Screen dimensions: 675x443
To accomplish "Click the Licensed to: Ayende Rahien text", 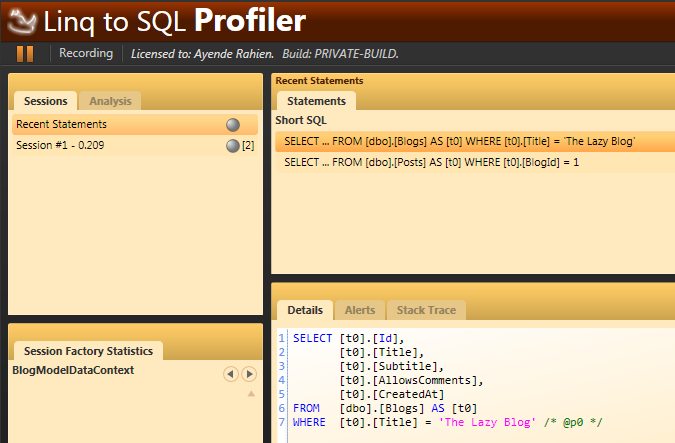I will 202,54.
